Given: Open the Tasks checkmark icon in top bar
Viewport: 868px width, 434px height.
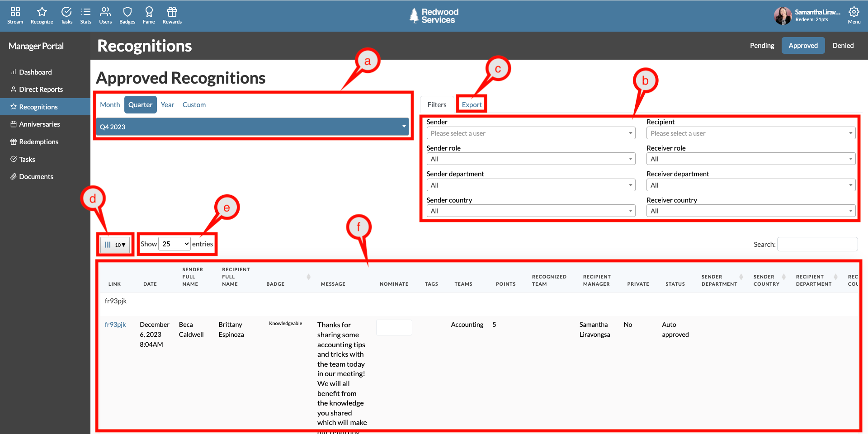Looking at the screenshot, I should [66, 15].
